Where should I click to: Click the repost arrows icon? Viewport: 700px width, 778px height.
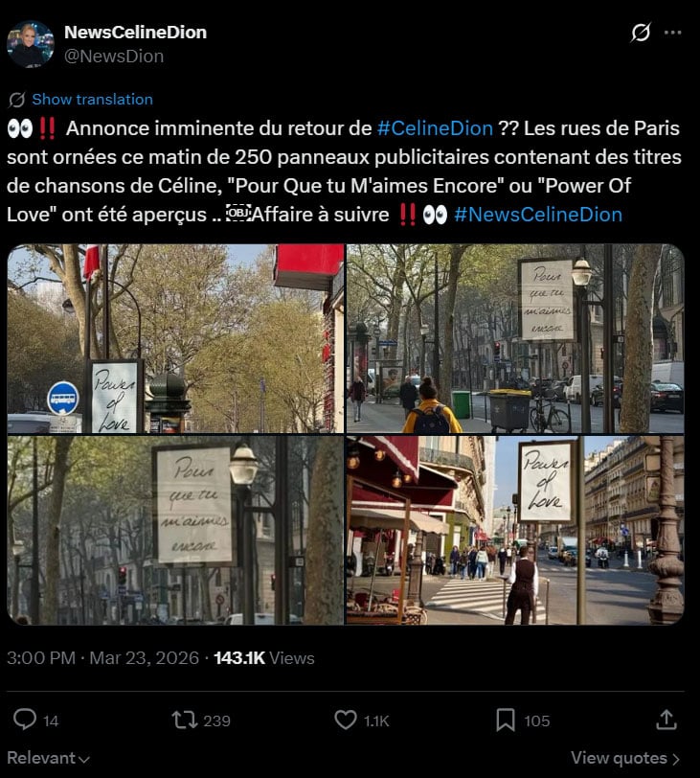(x=185, y=720)
